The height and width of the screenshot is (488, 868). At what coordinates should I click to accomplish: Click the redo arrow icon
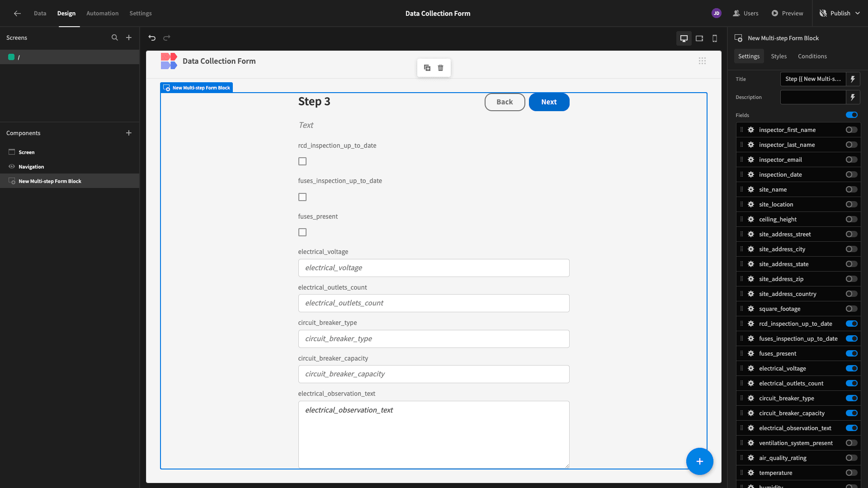click(167, 38)
